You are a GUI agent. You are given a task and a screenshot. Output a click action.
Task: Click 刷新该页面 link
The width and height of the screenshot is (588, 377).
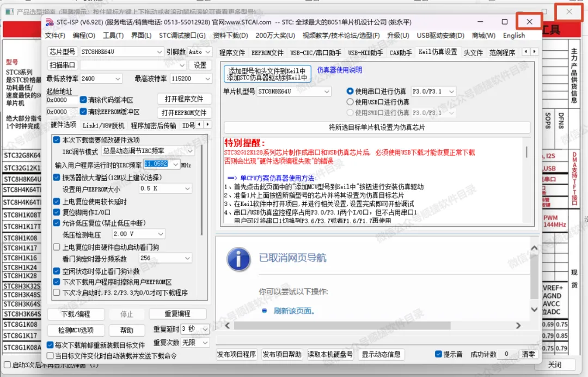tap(294, 311)
